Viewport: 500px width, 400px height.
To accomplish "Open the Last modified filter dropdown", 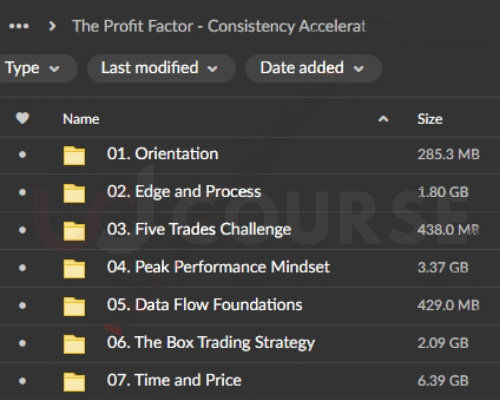I will 161,68.
